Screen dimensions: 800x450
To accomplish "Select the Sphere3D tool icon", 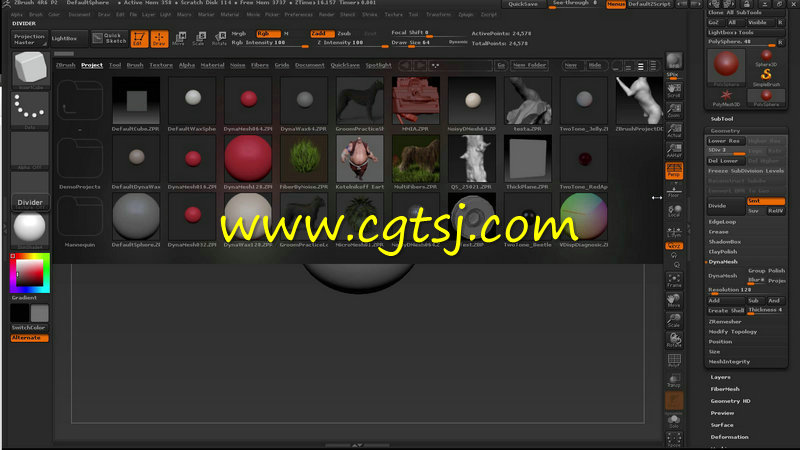I will 766,58.
